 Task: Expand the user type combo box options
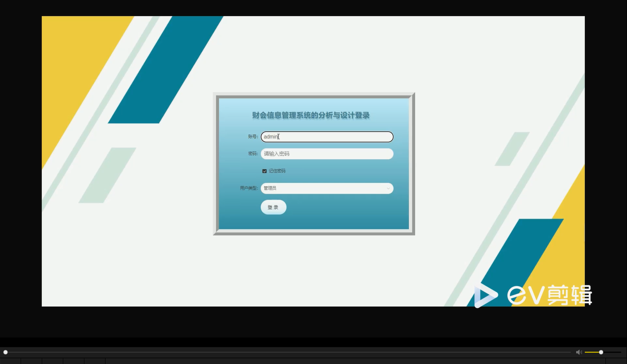pyautogui.click(x=327, y=188)
